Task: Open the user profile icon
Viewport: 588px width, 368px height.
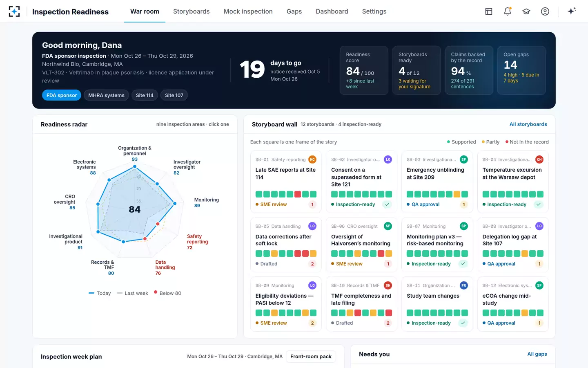Action: click(545, 11)
